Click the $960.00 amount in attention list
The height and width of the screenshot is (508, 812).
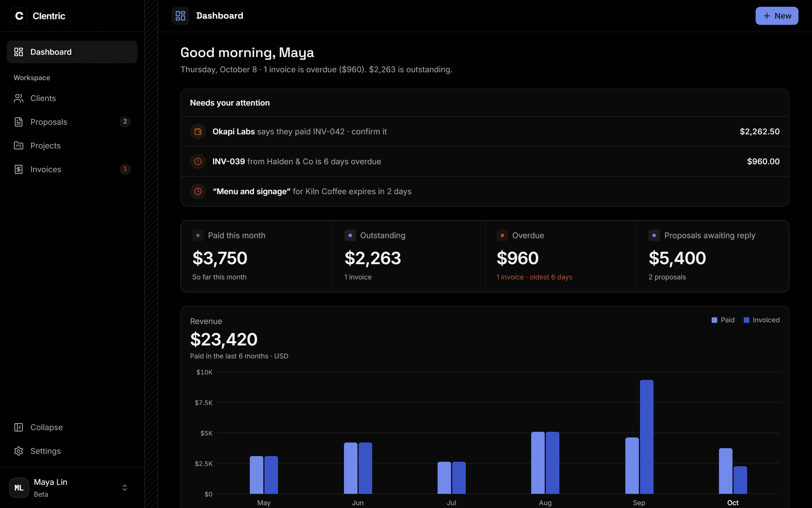[x=763, y=161]
